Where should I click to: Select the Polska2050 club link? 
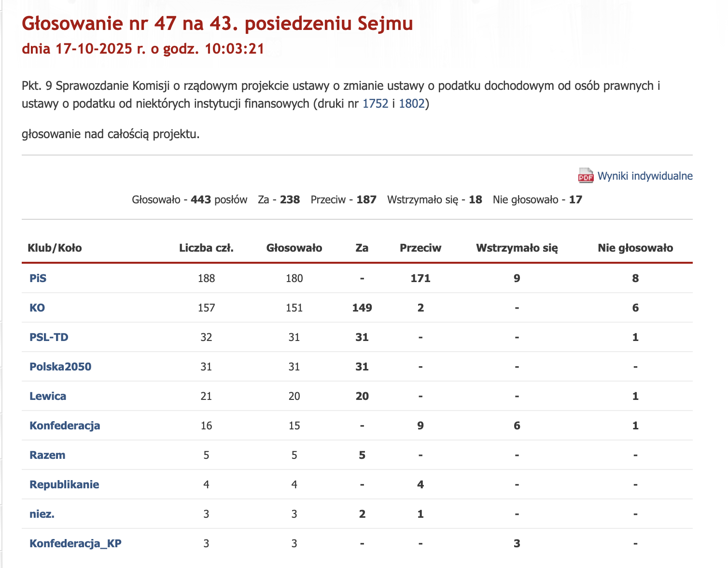[60, 367]
